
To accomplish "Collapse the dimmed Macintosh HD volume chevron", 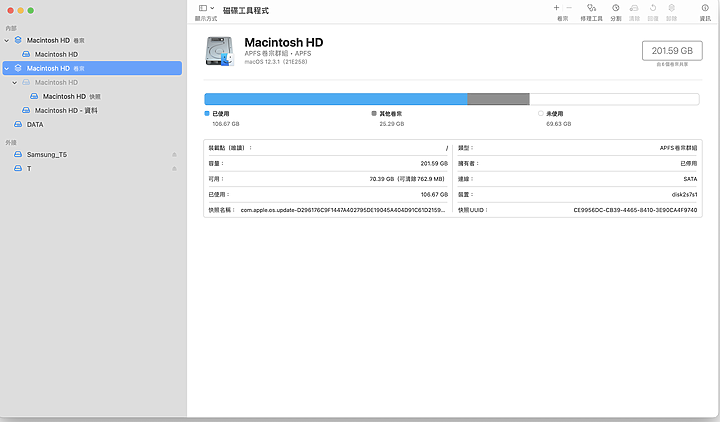I will pyautogui.click(x=15, y=83).
